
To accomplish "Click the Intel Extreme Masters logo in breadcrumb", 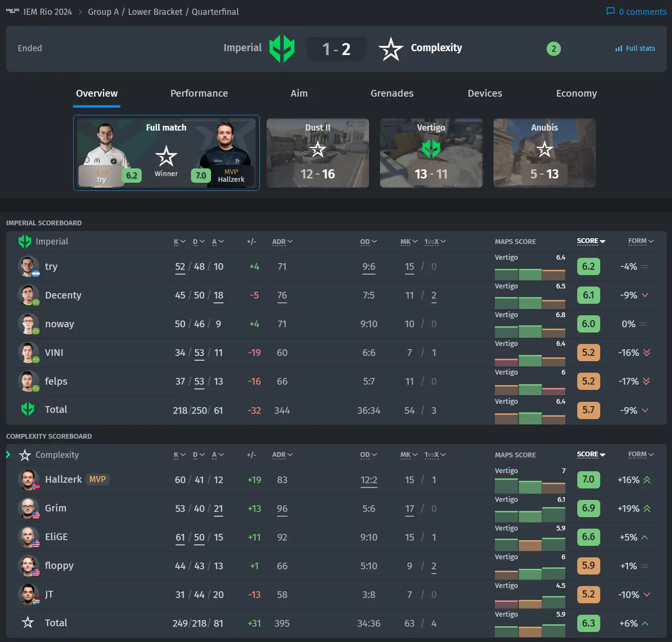I will tap(12, 11).
